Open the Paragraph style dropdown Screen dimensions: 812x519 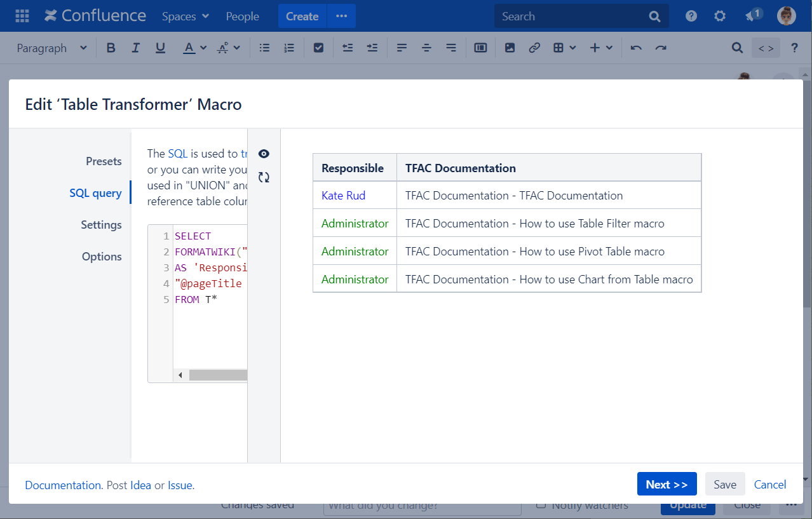click(x=52, y=48)
